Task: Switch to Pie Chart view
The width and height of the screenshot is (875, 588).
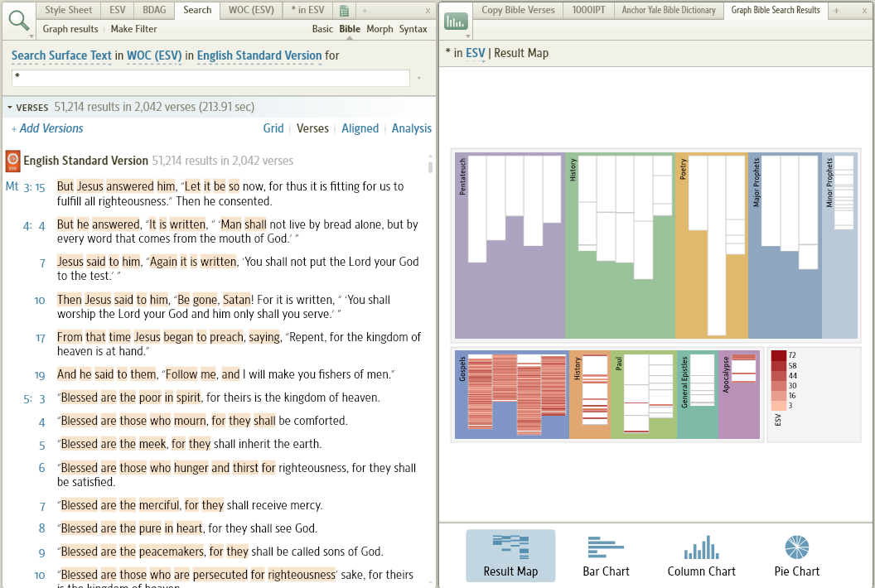Action: point(797,556)
